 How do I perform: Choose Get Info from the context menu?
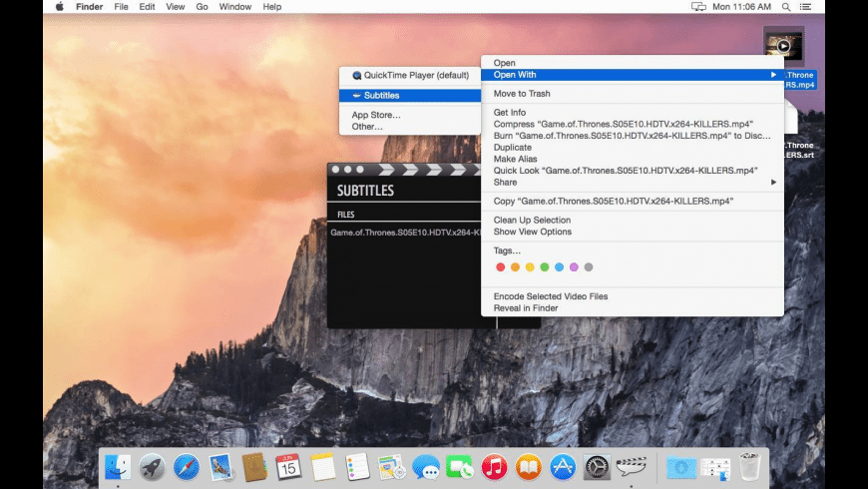(510, 113)
